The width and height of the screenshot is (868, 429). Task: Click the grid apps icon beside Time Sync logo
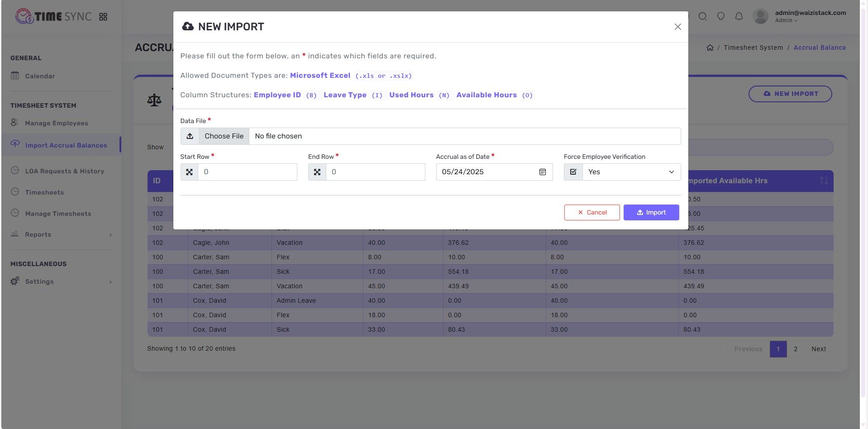point(103,17)
